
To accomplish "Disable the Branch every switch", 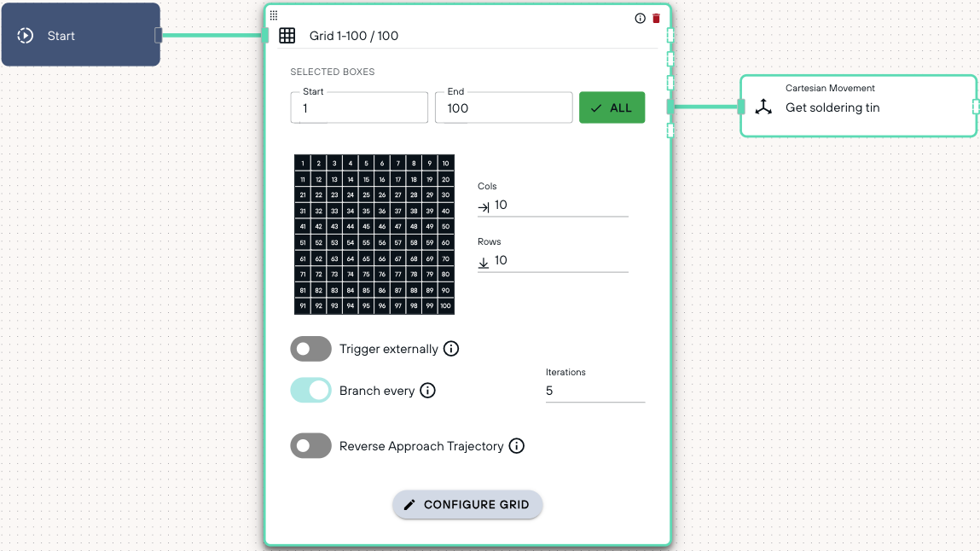I will (x=310, y=391).
